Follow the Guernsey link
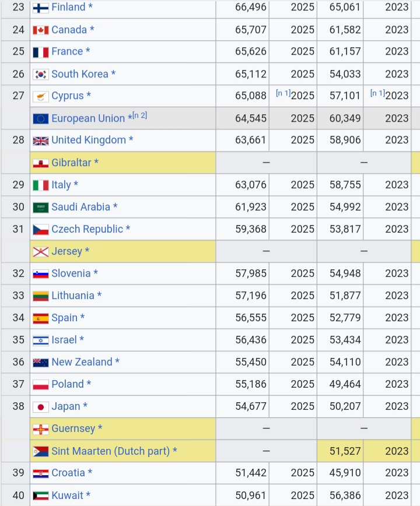 click(73, 428)
